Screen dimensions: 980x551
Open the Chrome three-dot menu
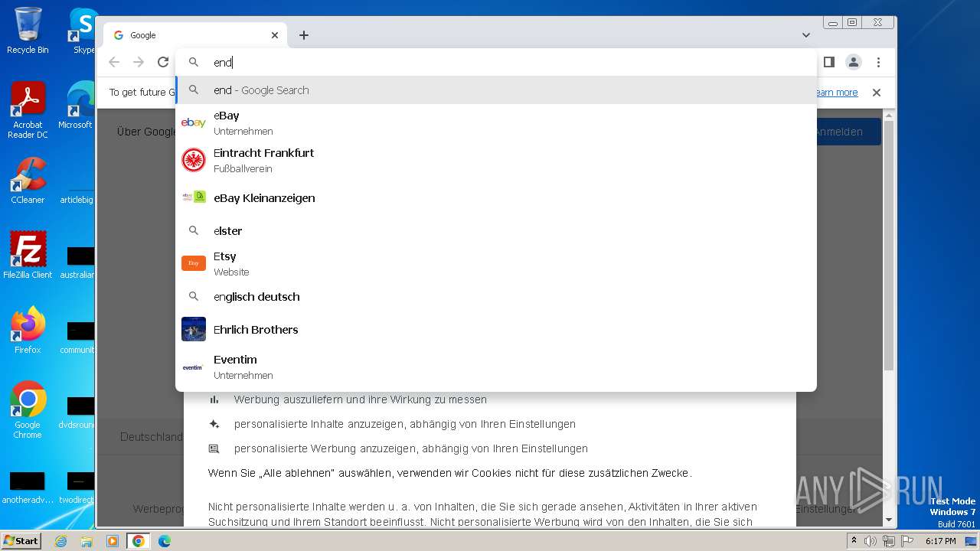click(878, 62)
